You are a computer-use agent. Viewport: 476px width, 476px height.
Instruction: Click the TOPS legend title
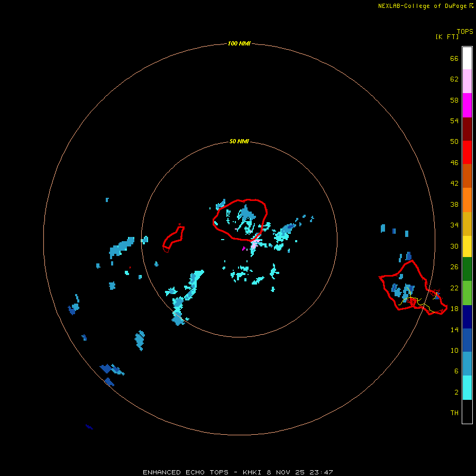pos(465,31)
